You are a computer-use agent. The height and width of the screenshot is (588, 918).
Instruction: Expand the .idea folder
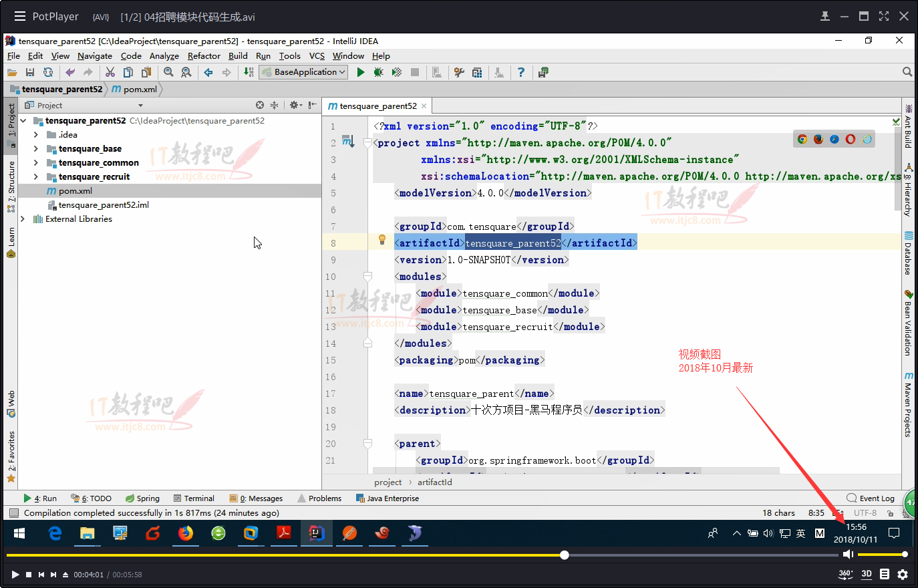tap(36, 135)
